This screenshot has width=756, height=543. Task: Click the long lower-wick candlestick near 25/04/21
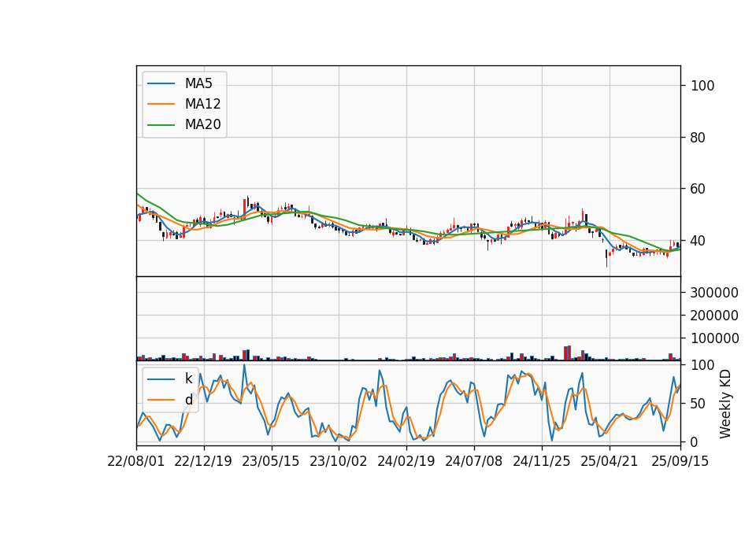pyautogui.click(x=606, y=258)
